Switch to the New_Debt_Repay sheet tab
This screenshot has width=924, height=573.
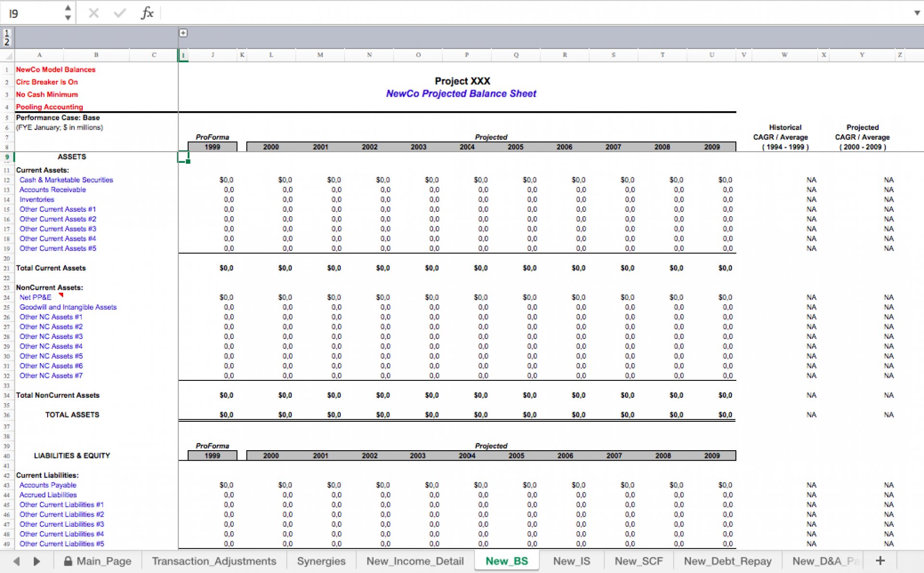(727, 561)
